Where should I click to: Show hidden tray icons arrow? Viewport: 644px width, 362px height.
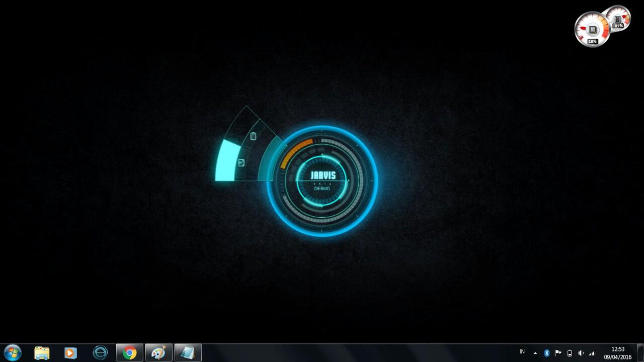coord(535,353)
